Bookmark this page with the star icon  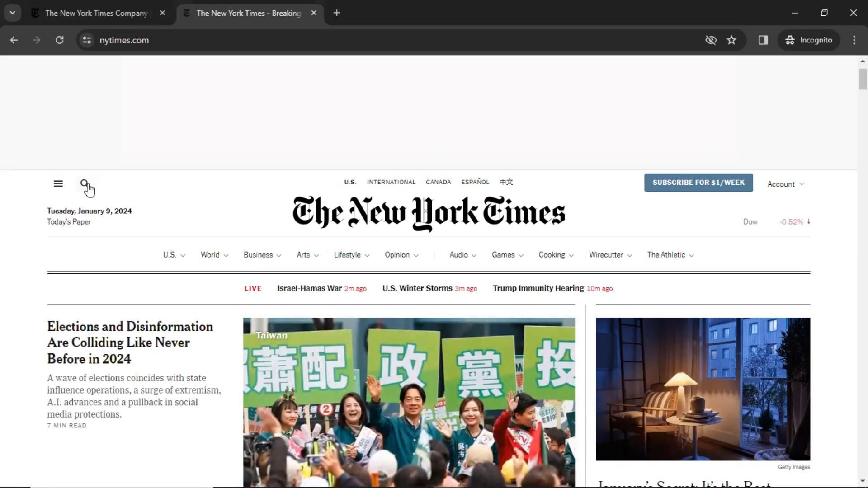coord(731,40)
